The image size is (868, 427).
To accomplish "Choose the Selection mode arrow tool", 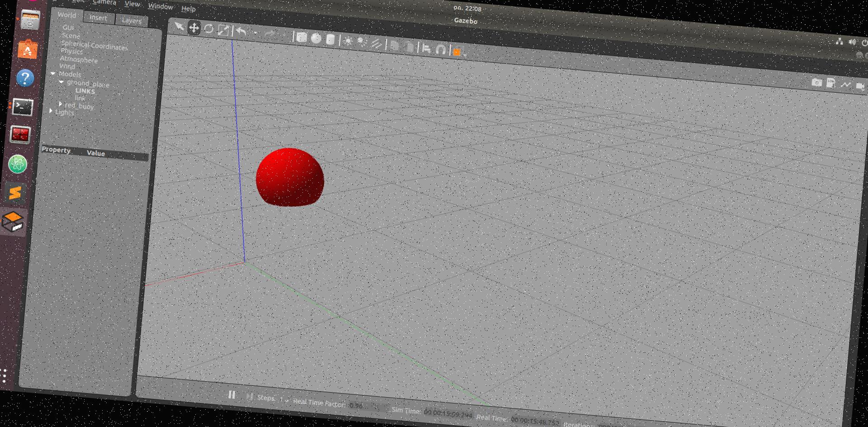I will point(179,27).
